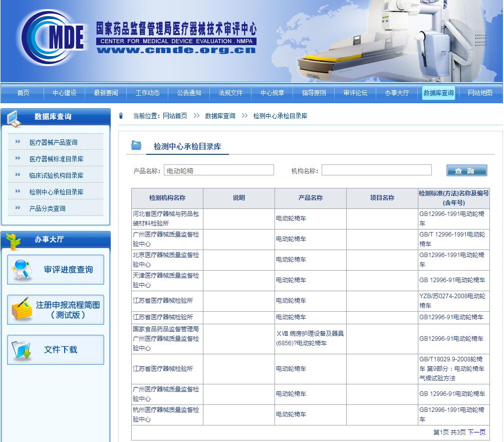This screenshot has height=442, width=504.
Task: Click the notebook icon for 注册申报流程简图
Action: point(21,310)
